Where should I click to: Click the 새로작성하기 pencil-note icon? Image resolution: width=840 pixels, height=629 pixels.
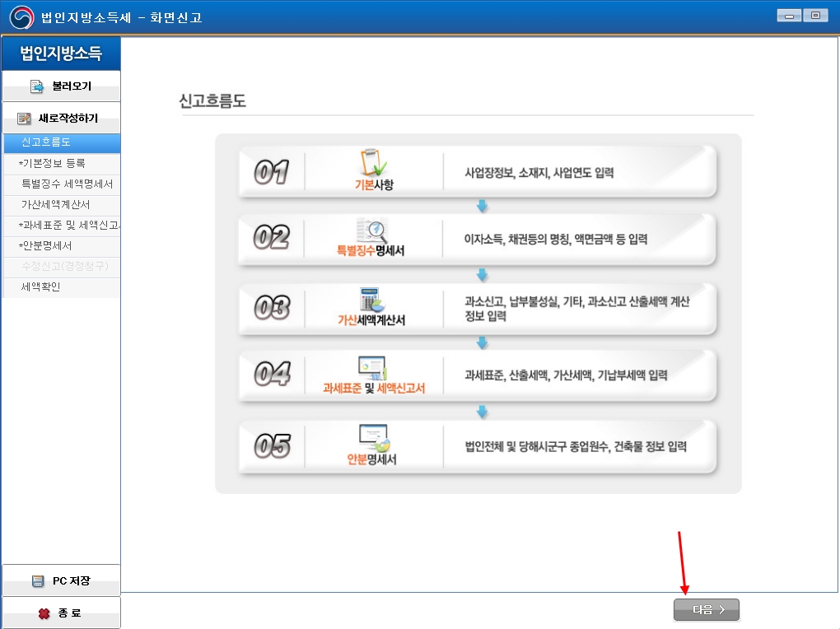tap(24, 119)
